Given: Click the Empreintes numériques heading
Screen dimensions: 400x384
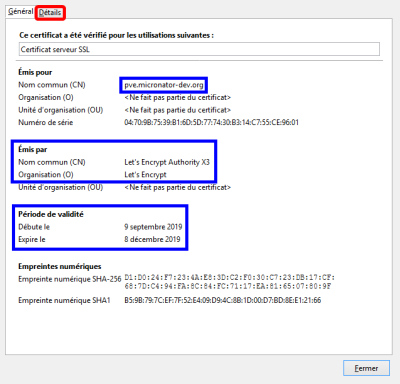Looking at the screenshot, I should 60,266.
